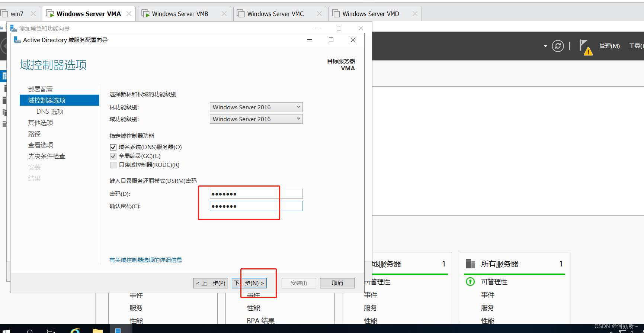
Task: Open Internet Explorer from the taskbar
Action: click(x=75, y=330)
